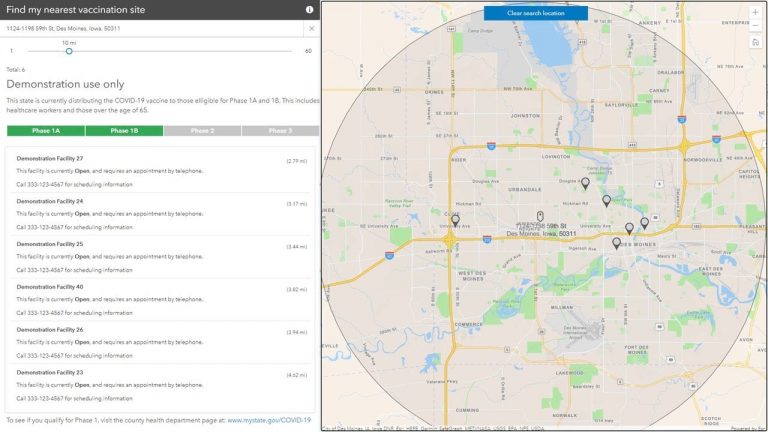The image size is (768, 432).
Task: Zoom out on the map
Action: [755, 26]
